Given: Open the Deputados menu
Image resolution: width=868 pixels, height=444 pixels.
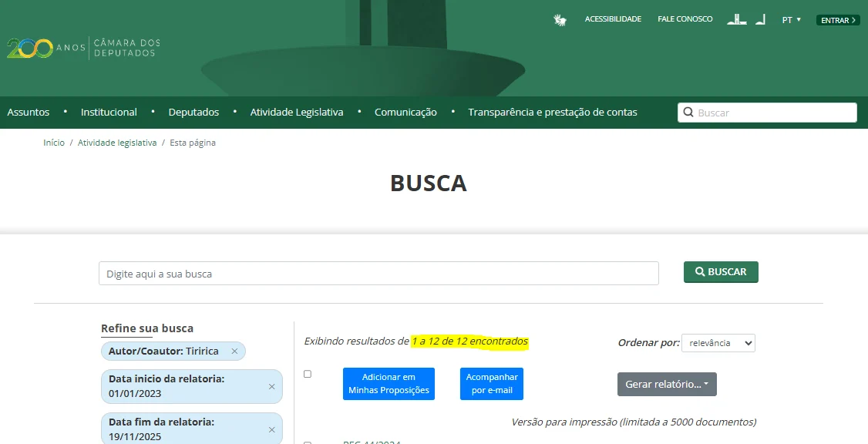Looking at the screenshot, I should (193, 113).
